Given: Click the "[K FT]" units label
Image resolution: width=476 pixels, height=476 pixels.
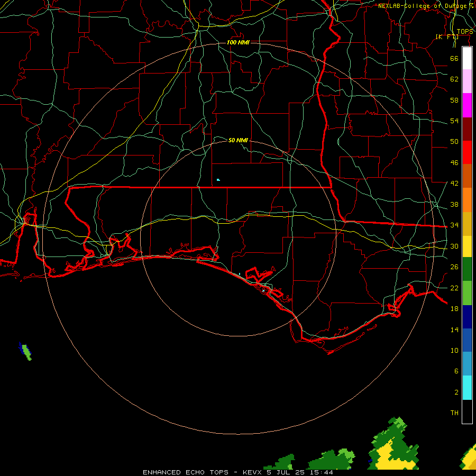Looking at the screenshot, I should tap(447, 36).
